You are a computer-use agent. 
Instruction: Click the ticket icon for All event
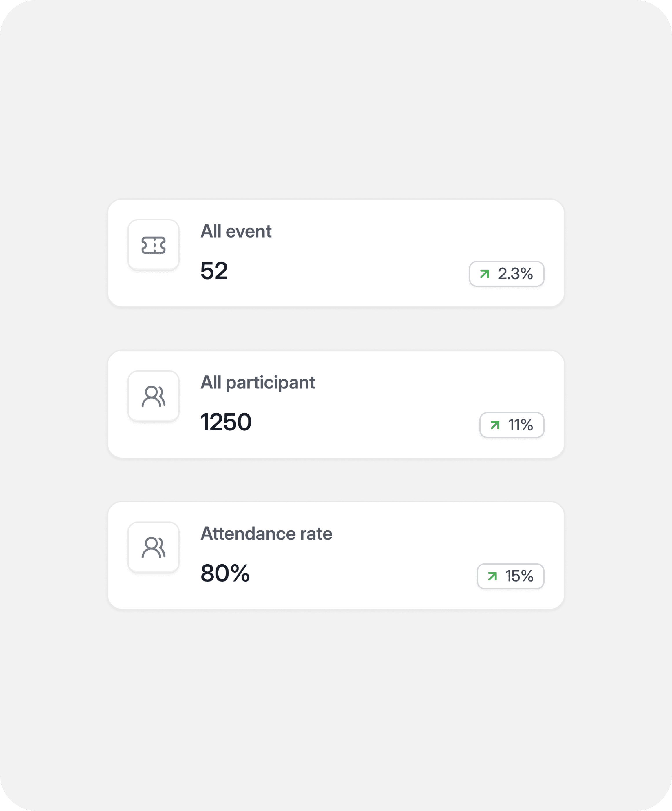tap(153, 245)
